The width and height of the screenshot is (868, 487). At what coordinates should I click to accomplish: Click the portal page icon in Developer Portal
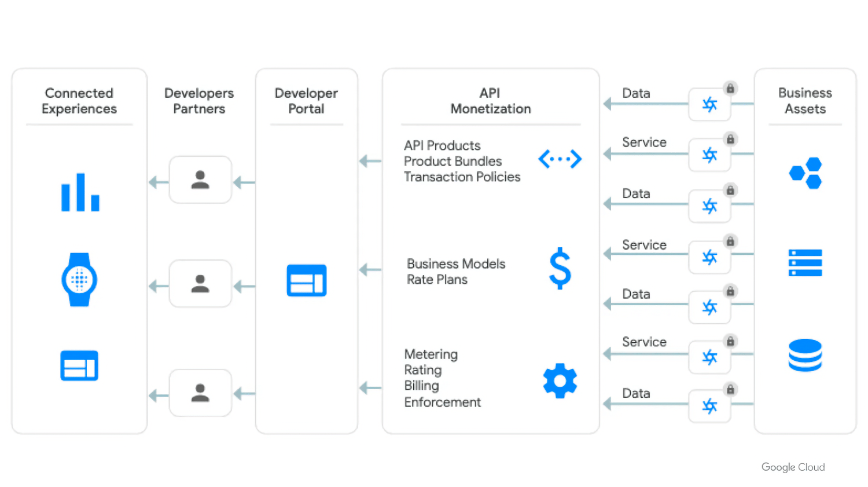coord(307,280)
